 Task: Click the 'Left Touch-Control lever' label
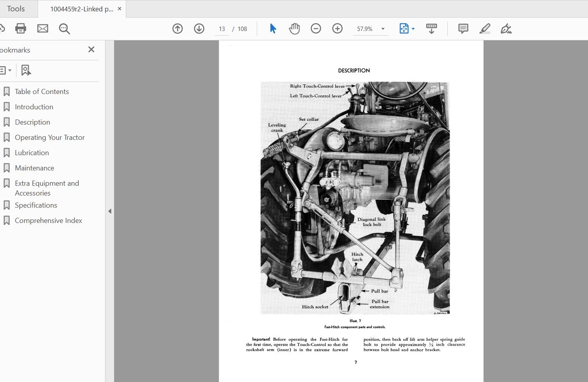coord(316,96)
